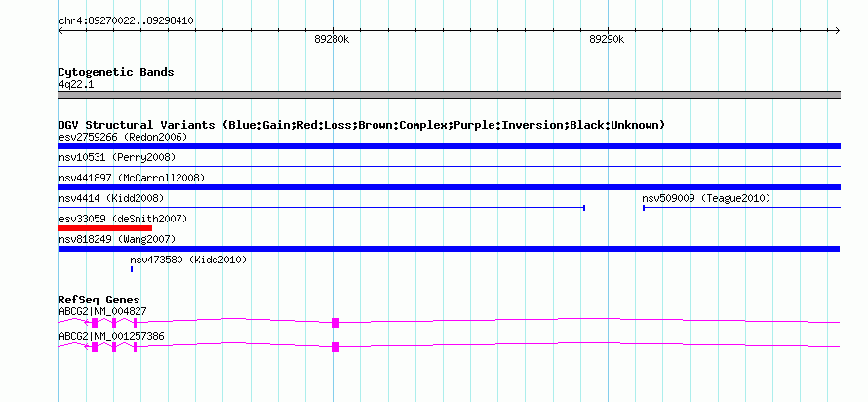The width and height of the screenshot is (868, 402).
Task: Click the thick blue nsv441897 gain bar
Action: click(x=449, y=187)
